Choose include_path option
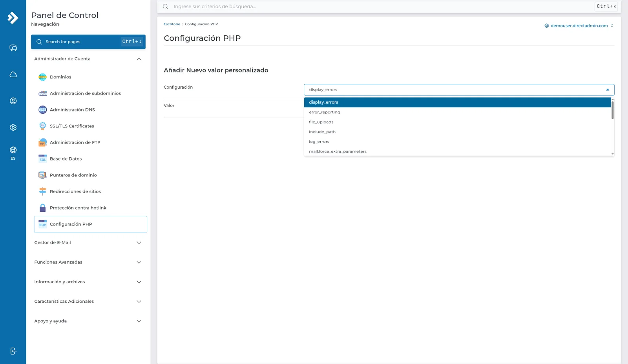 (457, 132)
